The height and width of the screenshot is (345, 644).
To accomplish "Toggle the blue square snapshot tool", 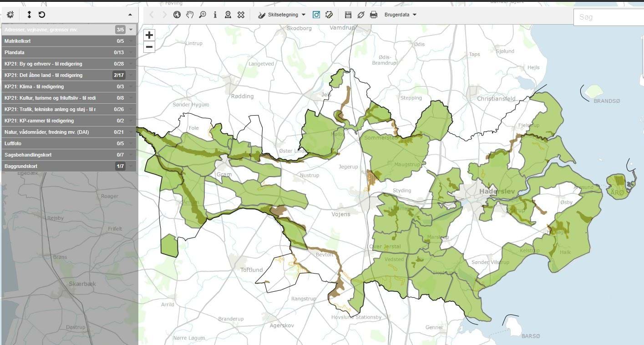I will [316, 15].
